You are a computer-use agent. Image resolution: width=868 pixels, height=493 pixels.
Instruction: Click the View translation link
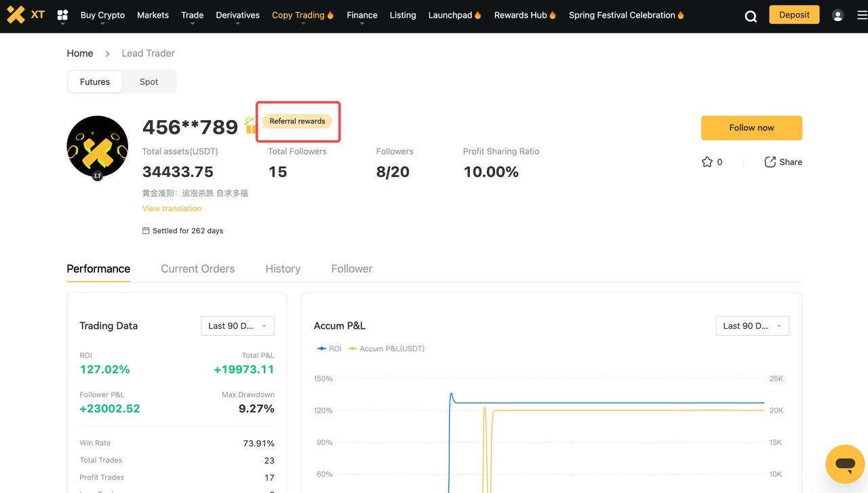[172, 209]
